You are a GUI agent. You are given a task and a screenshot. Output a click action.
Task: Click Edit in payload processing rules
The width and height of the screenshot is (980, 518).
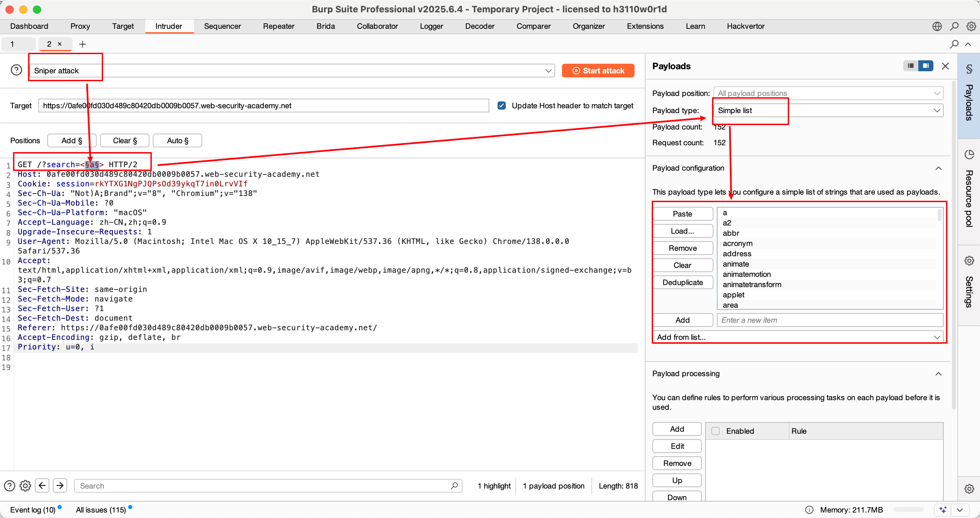[x=677, y=446]
